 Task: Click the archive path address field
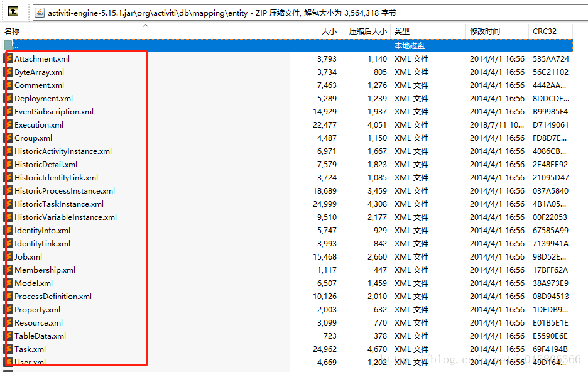tap(311, 13)
